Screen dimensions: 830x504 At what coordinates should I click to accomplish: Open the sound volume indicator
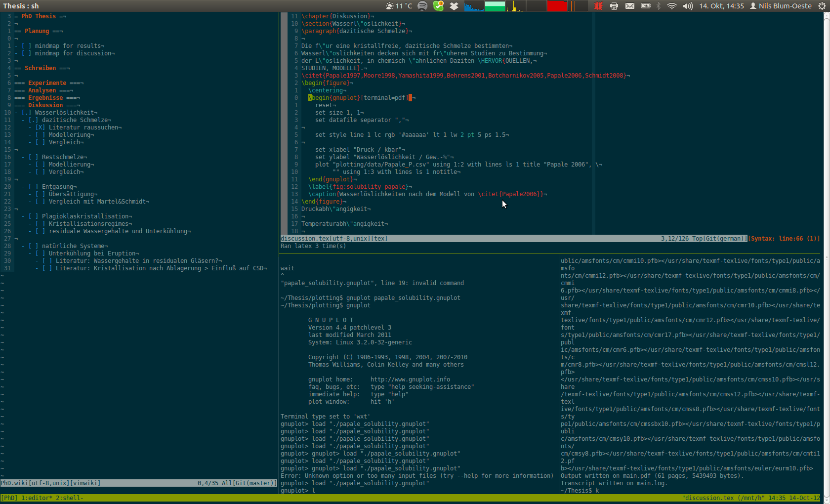(688, 6)
